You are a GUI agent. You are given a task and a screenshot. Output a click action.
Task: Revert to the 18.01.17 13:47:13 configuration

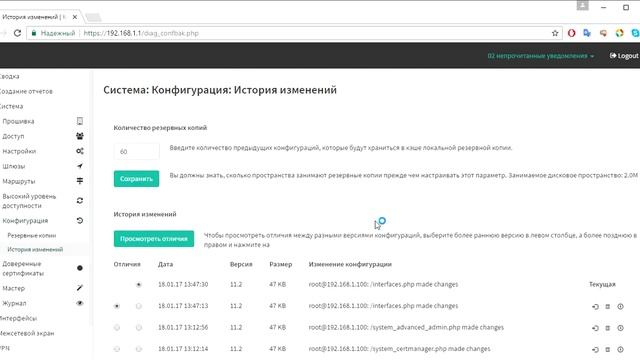click(595, 307)
